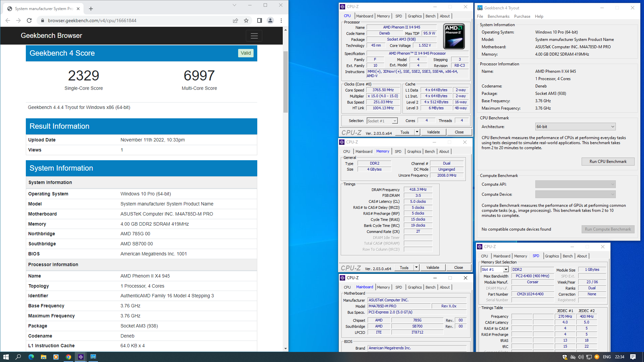644x362 pixels.
Task: Click Validate in the top CPU-Z window
Action: (433, 132)
